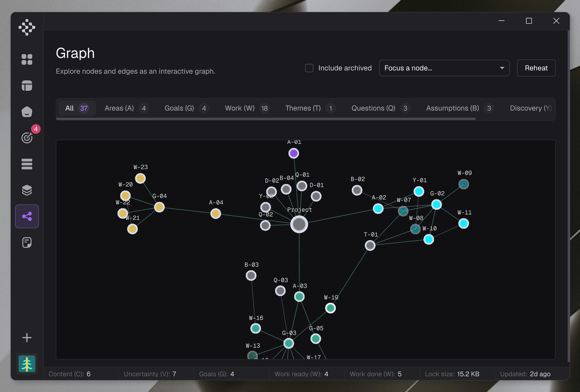The image size is (580, 392).
Task: Select the graph share-nodes icon in sidebar
Action: tap(27, 216)
